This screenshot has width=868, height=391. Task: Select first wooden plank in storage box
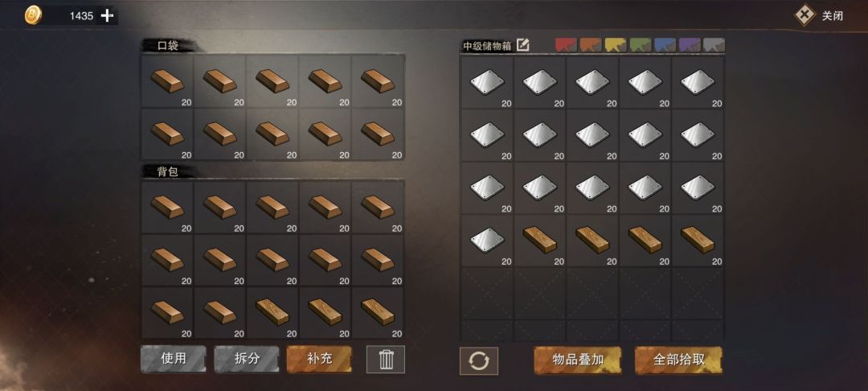(x=540, y=241)
